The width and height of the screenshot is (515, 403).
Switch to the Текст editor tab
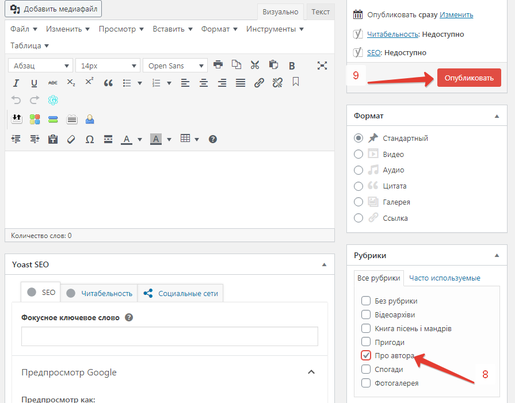tap(320, 12)
